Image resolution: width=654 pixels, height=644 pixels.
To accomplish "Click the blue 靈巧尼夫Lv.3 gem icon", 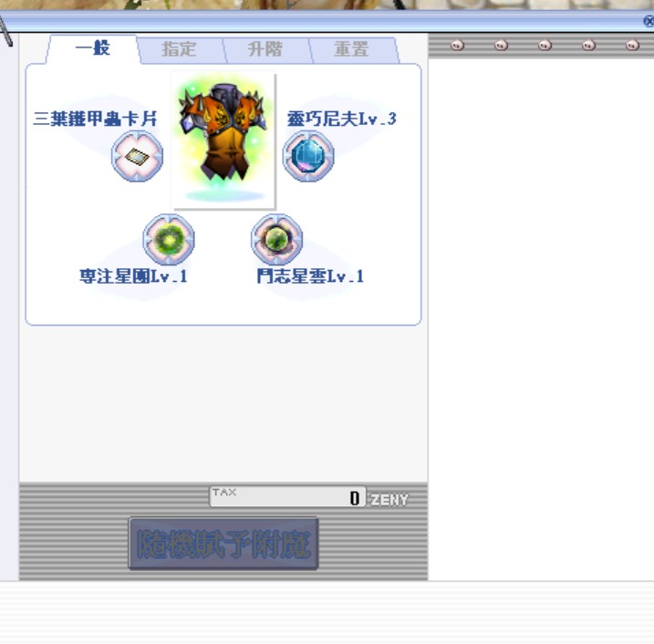I will point(308,156).
